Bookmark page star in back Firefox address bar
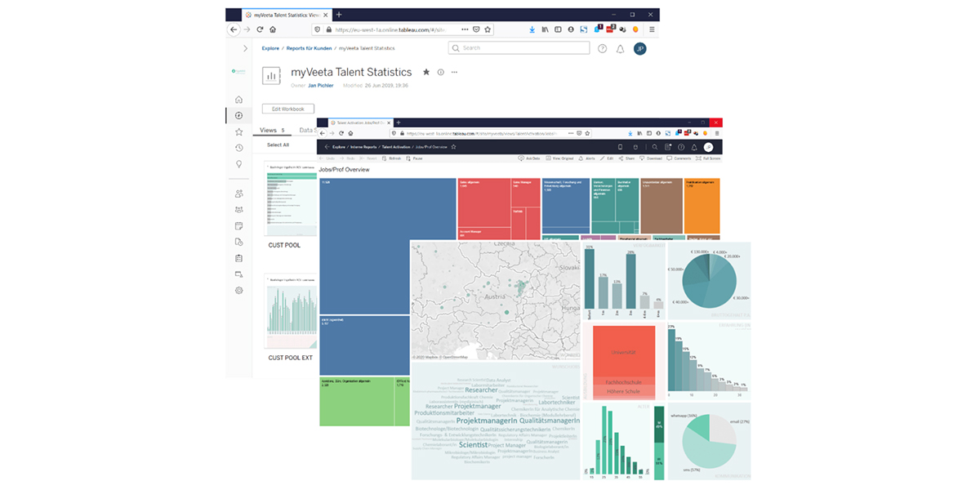This screenshot has width=980, height=490. pyautogui.click(x=488, y=29)
